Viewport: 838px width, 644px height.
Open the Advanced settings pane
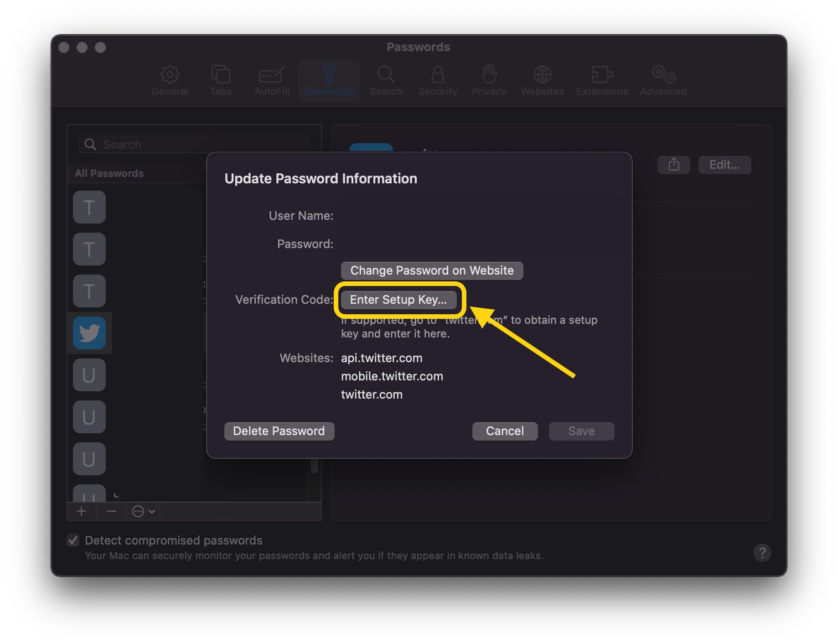click(662, 81)
